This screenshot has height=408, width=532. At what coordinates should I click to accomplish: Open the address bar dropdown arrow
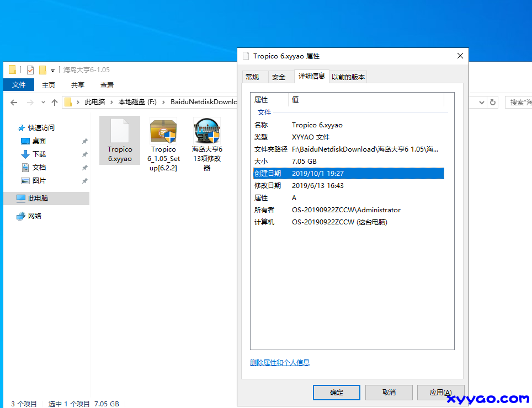pyautogui.click(x=482, y=102)
